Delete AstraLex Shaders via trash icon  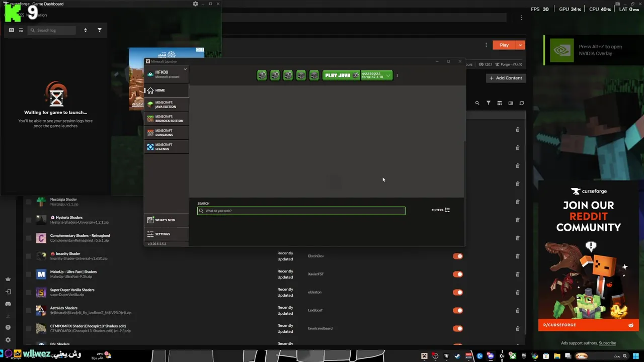[518, 311]
